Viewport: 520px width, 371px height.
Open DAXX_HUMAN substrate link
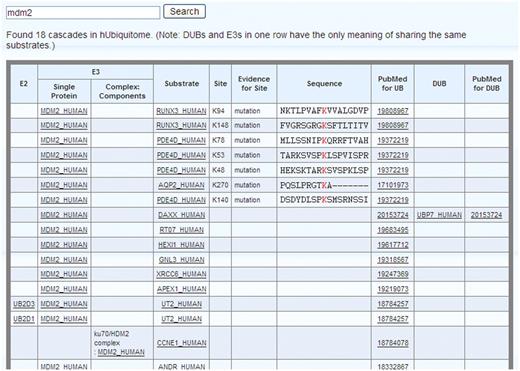[181, 215]
